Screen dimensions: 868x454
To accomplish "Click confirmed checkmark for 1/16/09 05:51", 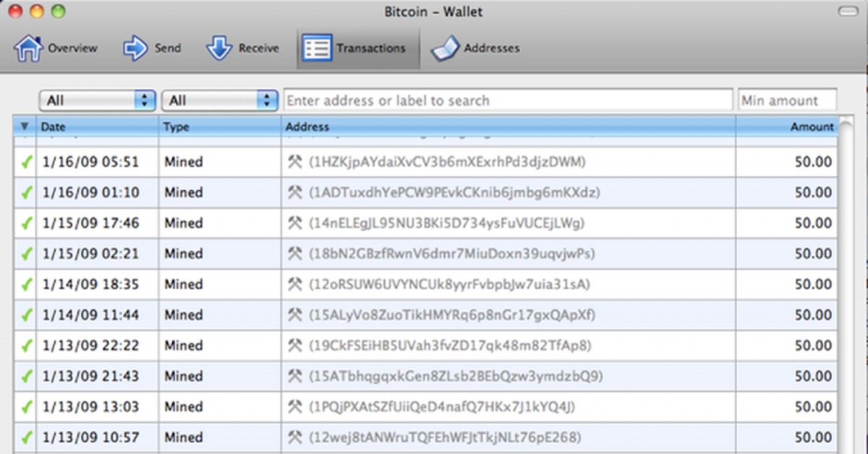I will tap(27, 162).
